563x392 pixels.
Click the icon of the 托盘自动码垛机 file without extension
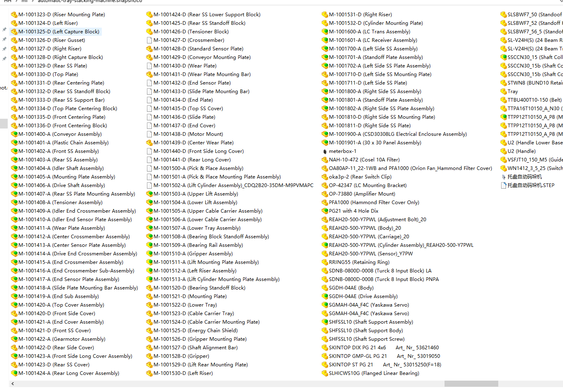tap(504, 177)
